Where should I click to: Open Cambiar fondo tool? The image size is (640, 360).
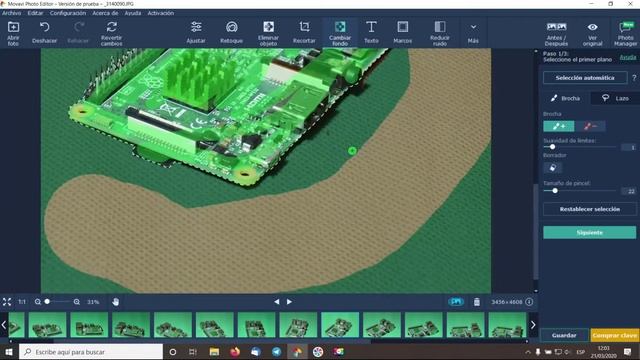[340, 33]
